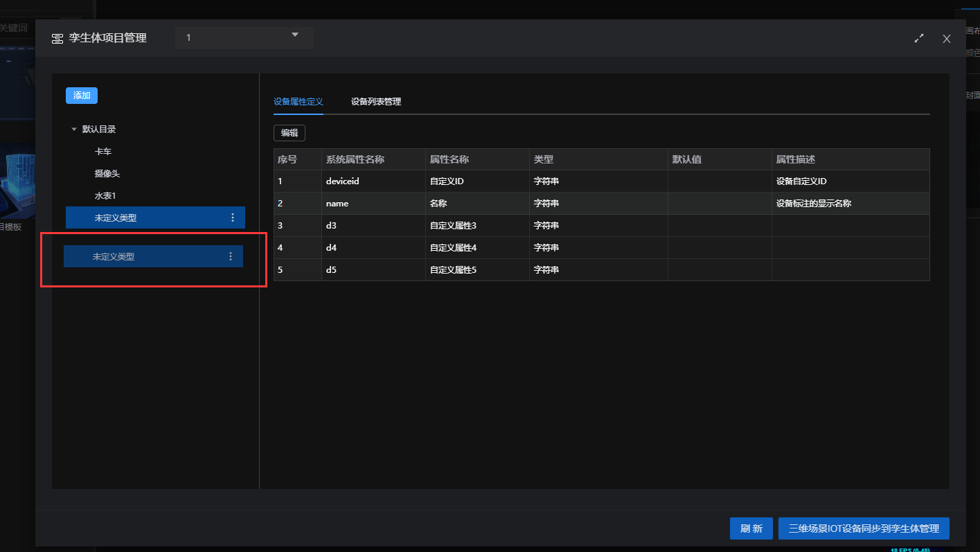
Task: Click the 字符串 type cell in deviceid row
Action: (x=599, y=181)
